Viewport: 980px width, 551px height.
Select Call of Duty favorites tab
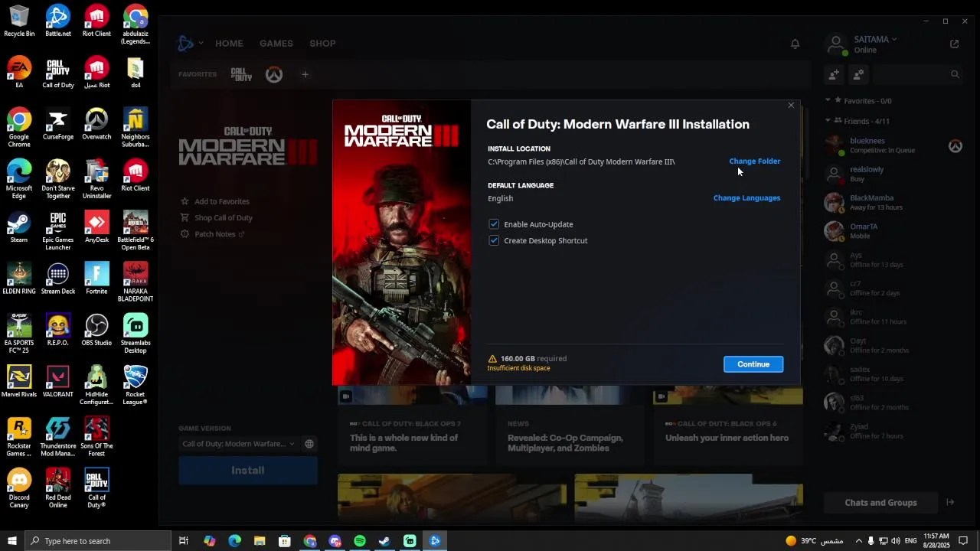[x=241, y=74]
